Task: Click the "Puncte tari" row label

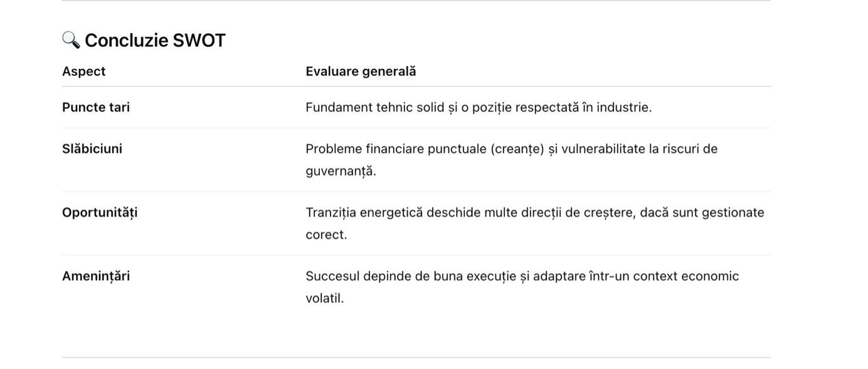Action: coord(96,107)
